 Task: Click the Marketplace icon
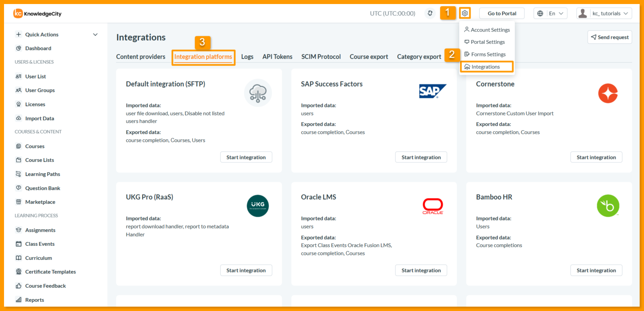18,202
